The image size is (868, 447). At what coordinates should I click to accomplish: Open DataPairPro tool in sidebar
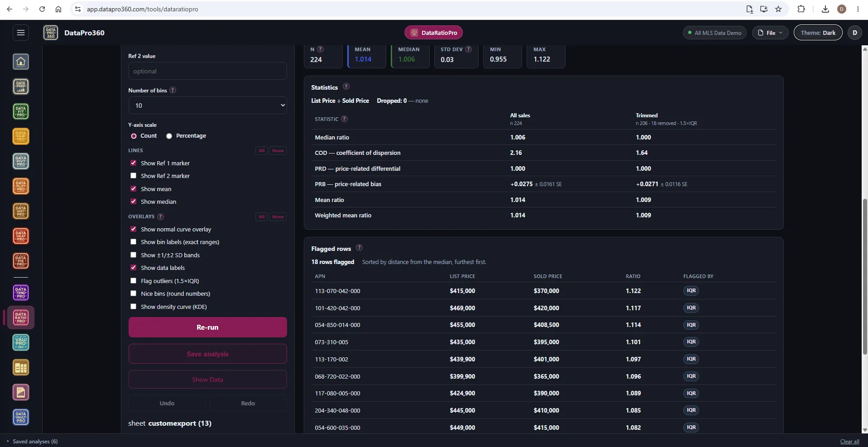[21, 136]
